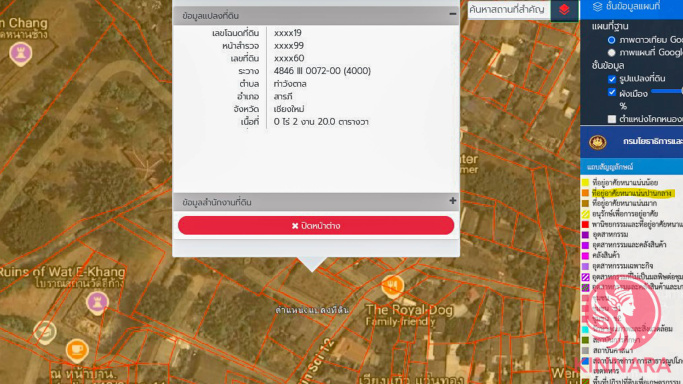Uncheck the รูปแปลงที่ดิน layer checkbox
683x384 pixels.
coord(612,79)
